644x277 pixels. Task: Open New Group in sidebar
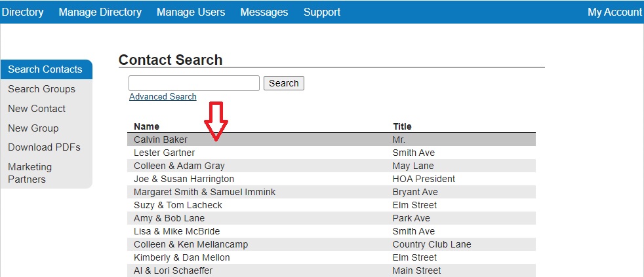[33, 128]
